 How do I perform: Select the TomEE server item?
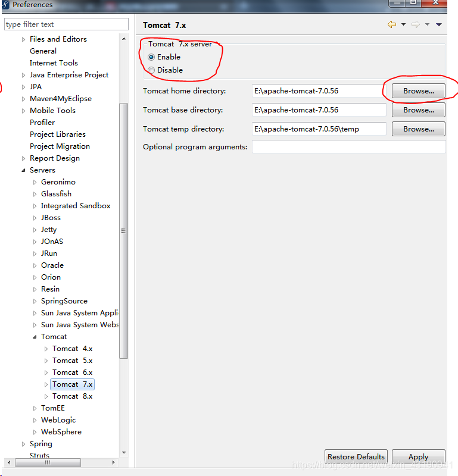click(x=53, y=408)
